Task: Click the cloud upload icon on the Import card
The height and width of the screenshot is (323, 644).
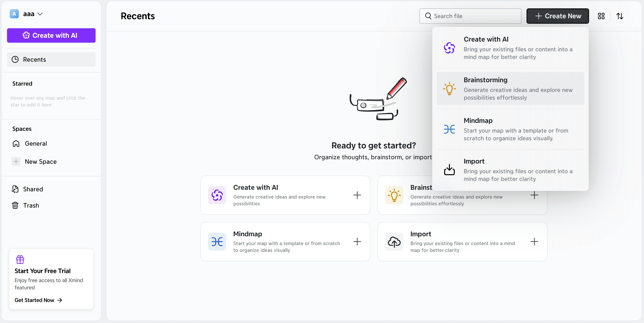Action: [x=394, y=241]
